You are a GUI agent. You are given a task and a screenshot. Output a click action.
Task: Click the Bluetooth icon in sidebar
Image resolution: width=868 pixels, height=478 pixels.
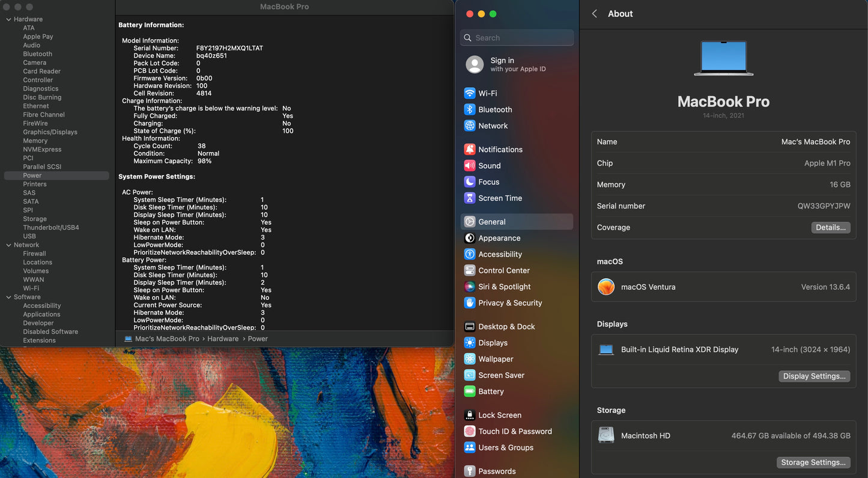(470, 109)
